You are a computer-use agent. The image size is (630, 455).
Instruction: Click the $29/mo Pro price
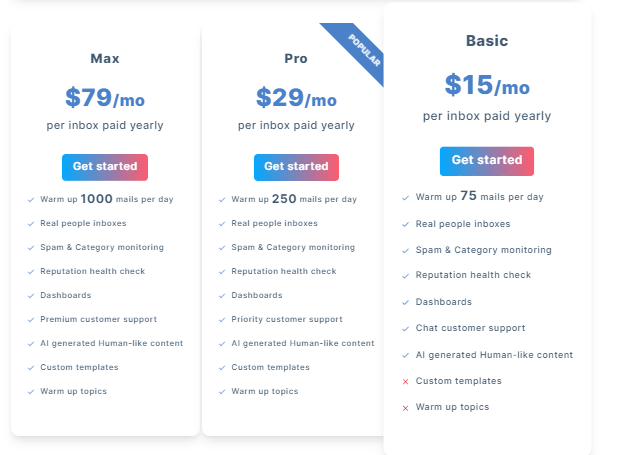point(296,98)
